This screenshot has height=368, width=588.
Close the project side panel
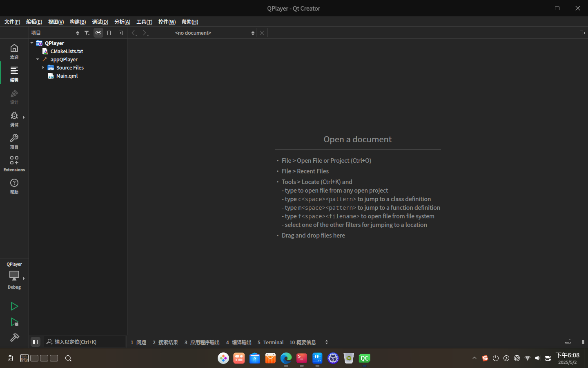tap(121, 33)
